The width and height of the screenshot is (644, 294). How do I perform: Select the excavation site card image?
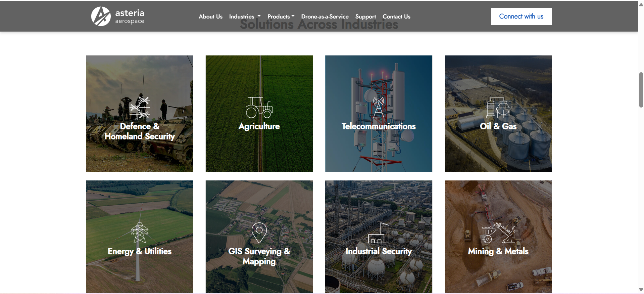498,237
